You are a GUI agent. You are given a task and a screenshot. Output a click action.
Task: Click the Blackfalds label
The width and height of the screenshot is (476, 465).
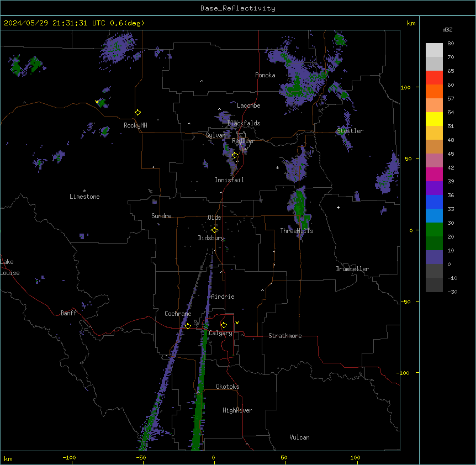244,123
